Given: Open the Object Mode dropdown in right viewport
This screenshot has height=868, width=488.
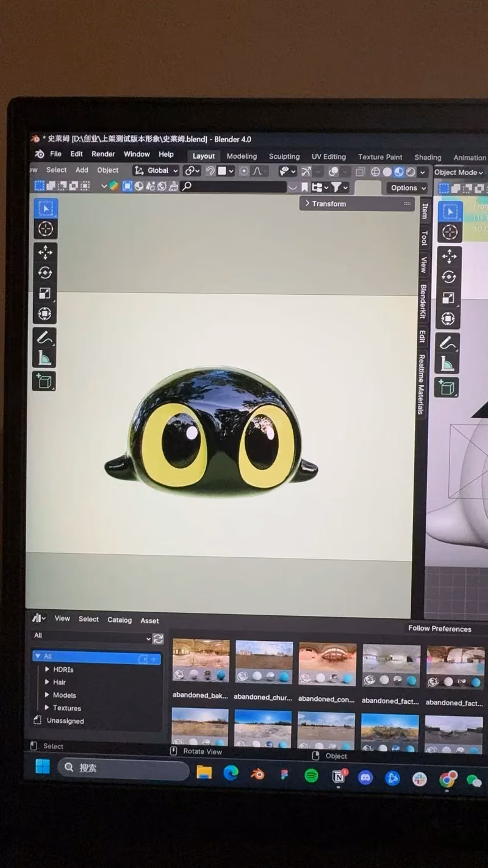Looking at the screenshot, I should 459,173.
